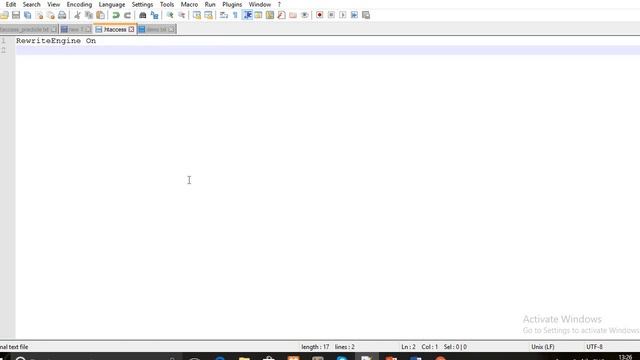Image resolution: width=640 pixels, height=360 pixels.
Task: Open the ? help menu
Action: point(279,4)
